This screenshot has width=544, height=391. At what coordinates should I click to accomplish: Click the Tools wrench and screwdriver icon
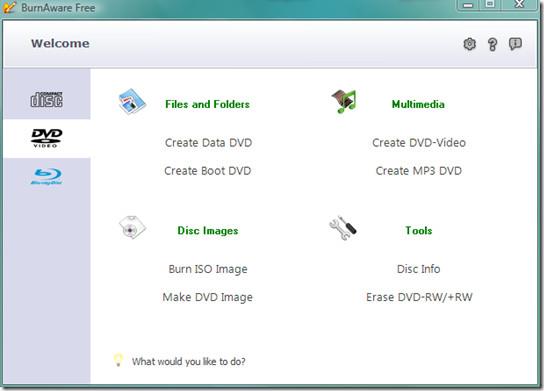click(343, 228)
